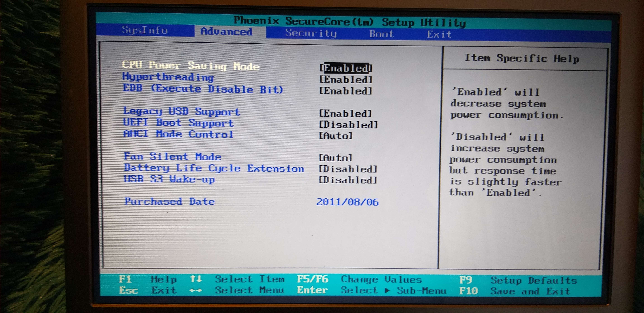Viewport: 644px width, 313px height.
Task: Click the Esc Exit key hint
Action: tap(148, 290)
